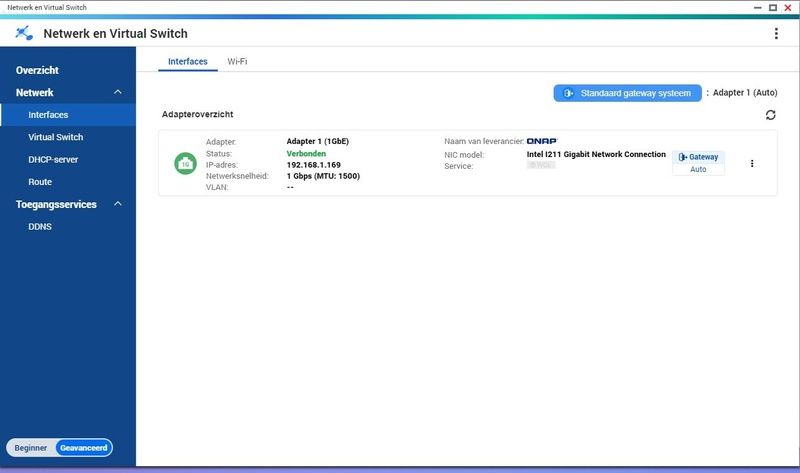Click the WOL service badge
800x473 pixels.
[541, 165]
